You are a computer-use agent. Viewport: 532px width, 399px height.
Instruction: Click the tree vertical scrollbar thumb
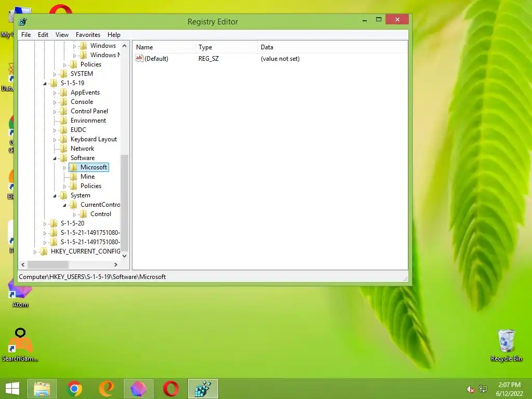point(125,203)
